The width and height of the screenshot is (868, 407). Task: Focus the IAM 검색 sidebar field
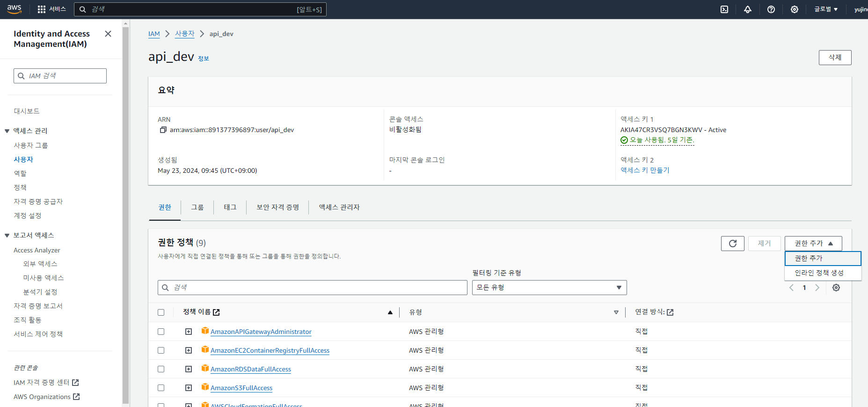click(x=60, y=76)
